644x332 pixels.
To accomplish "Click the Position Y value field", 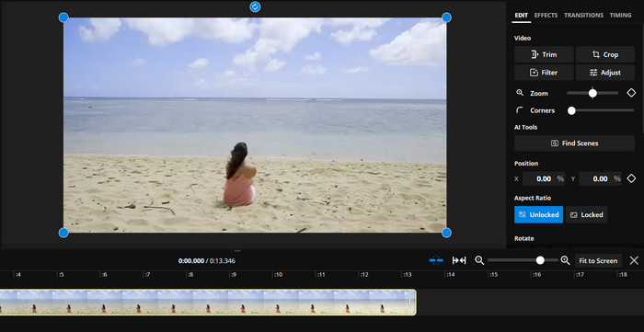I will (601, 179).
